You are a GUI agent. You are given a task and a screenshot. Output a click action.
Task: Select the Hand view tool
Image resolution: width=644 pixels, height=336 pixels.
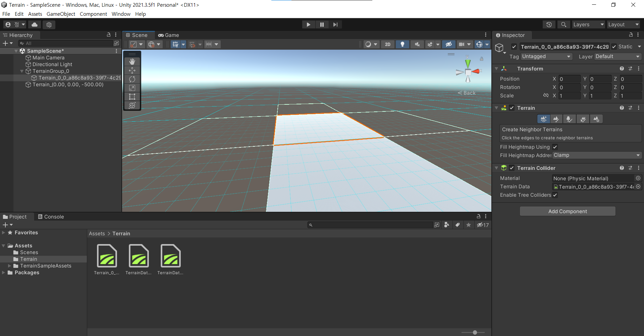tap(132, 61)
